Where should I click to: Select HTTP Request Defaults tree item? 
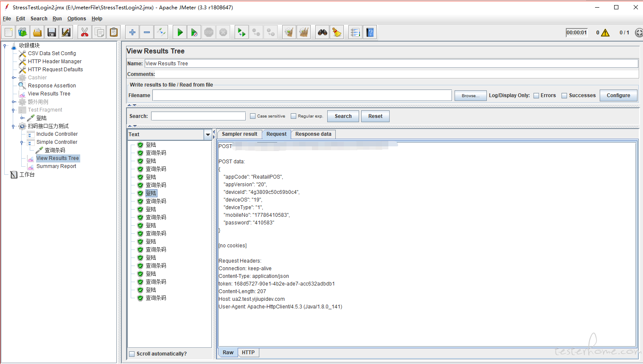pyautogui.click(x=55, y=70)
